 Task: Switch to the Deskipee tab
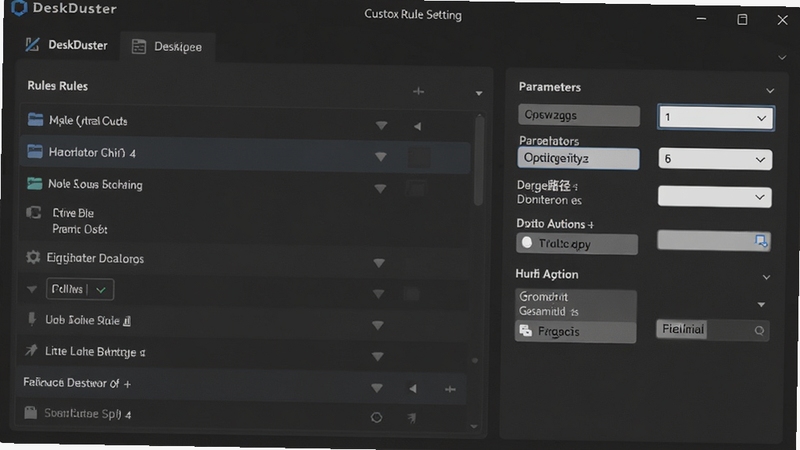[x=167, y=47]
